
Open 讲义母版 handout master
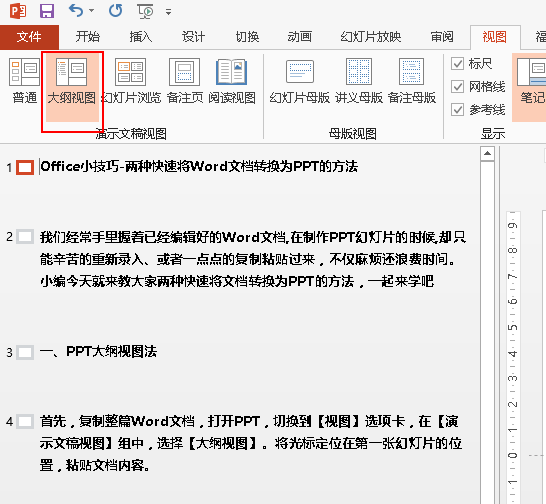click(359, 81)
